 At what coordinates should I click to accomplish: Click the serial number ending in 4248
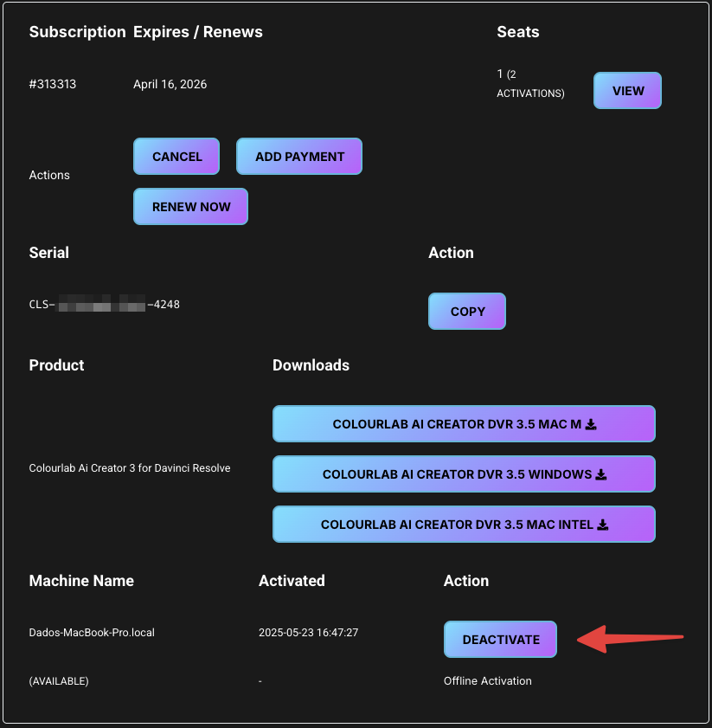click(105, 305)
